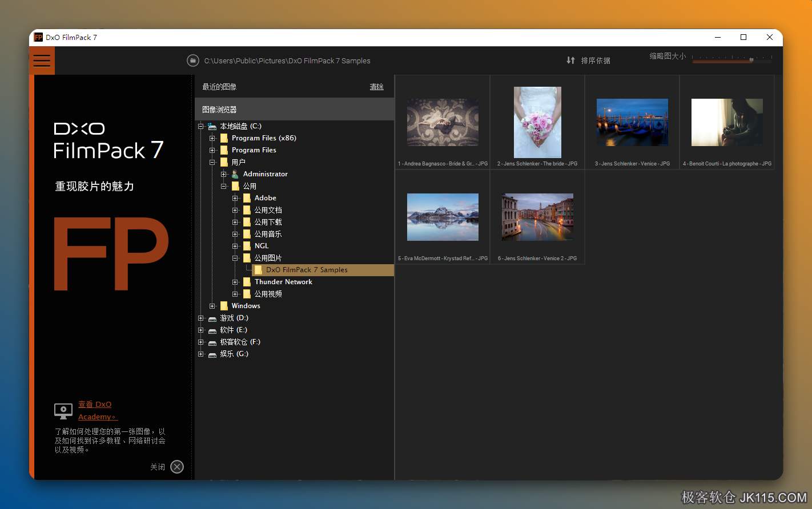Expand the Thunder Network folder node
Viewport: 812px width, 509px height.
235,282
